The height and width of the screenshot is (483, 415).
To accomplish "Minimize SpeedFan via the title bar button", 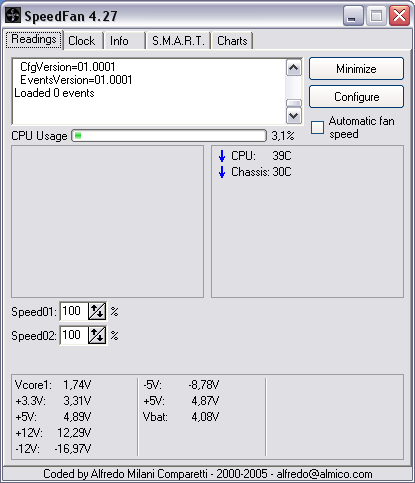I will [x=353, y=15].
